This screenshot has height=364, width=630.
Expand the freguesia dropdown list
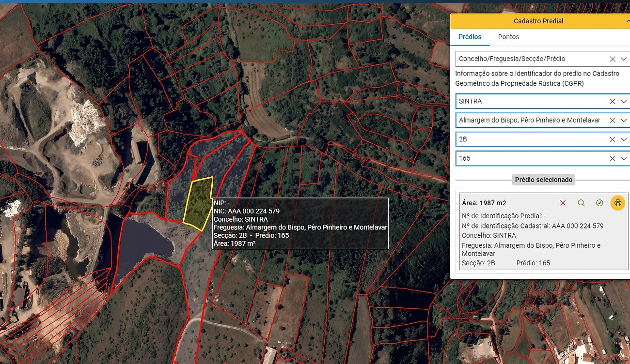point(624,121)
